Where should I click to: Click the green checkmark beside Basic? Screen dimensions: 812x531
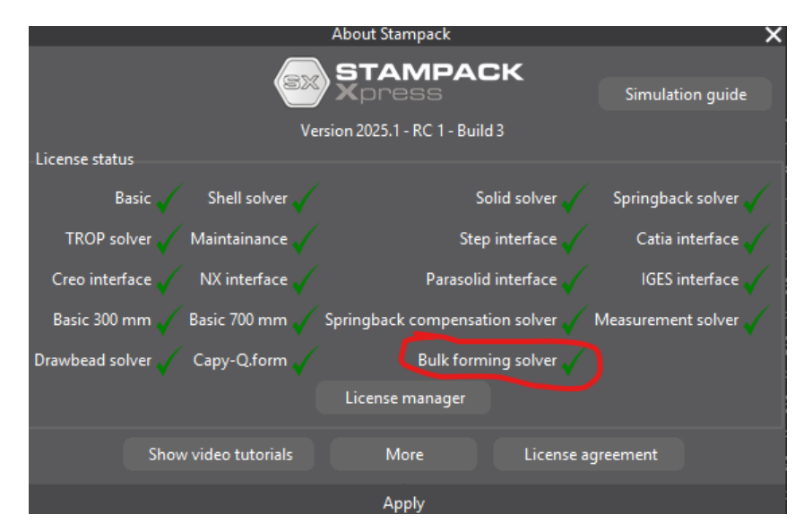167,199
